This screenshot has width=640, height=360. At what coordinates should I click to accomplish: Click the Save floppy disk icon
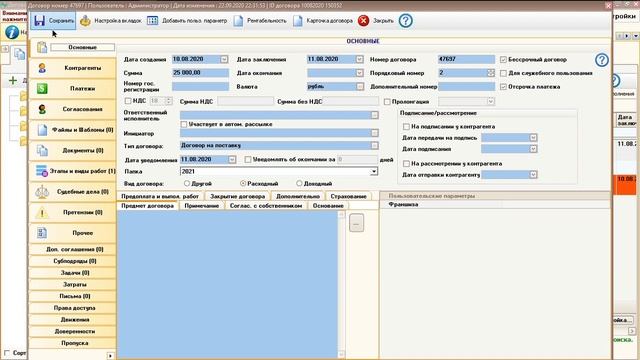click(x=40, y=20)
